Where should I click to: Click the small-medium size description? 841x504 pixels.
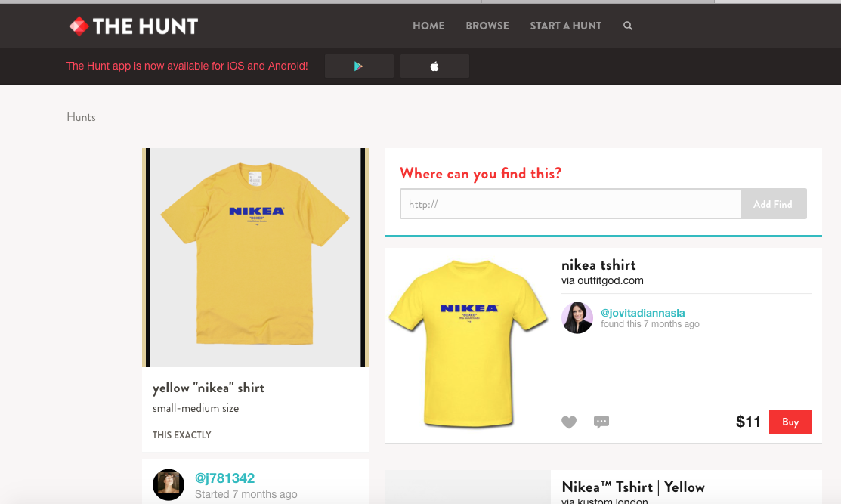click(x=196, y=408)
